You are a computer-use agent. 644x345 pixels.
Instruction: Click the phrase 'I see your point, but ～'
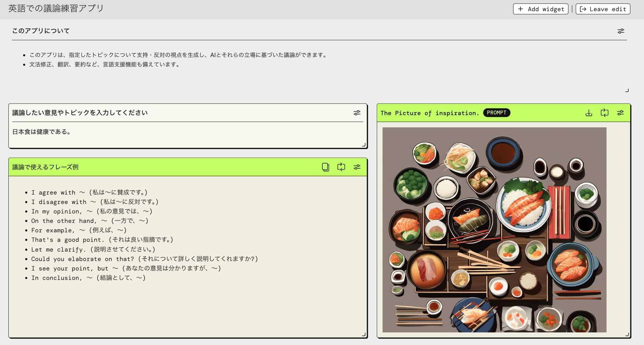(75, 268)
